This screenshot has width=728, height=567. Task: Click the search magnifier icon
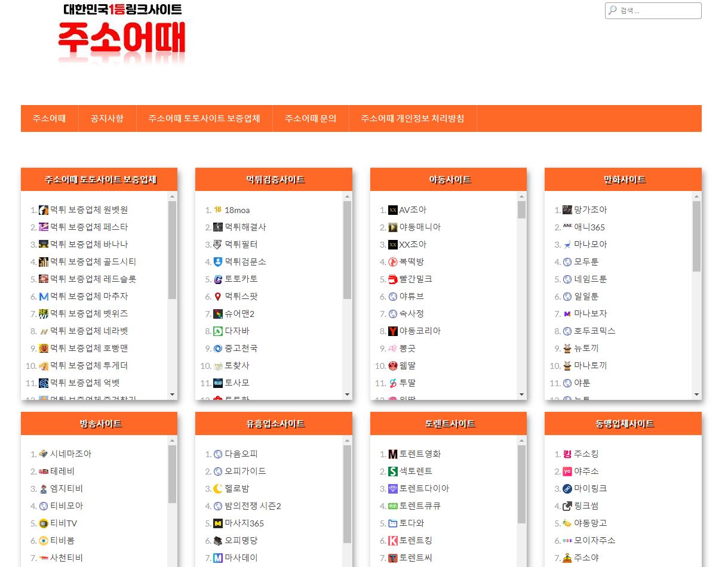point(613,10)
